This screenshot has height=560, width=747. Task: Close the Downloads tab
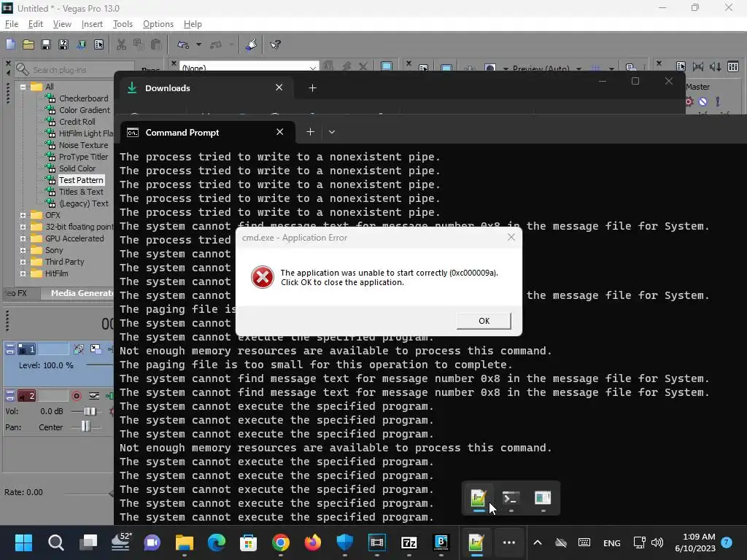click(x=279, y=87)
